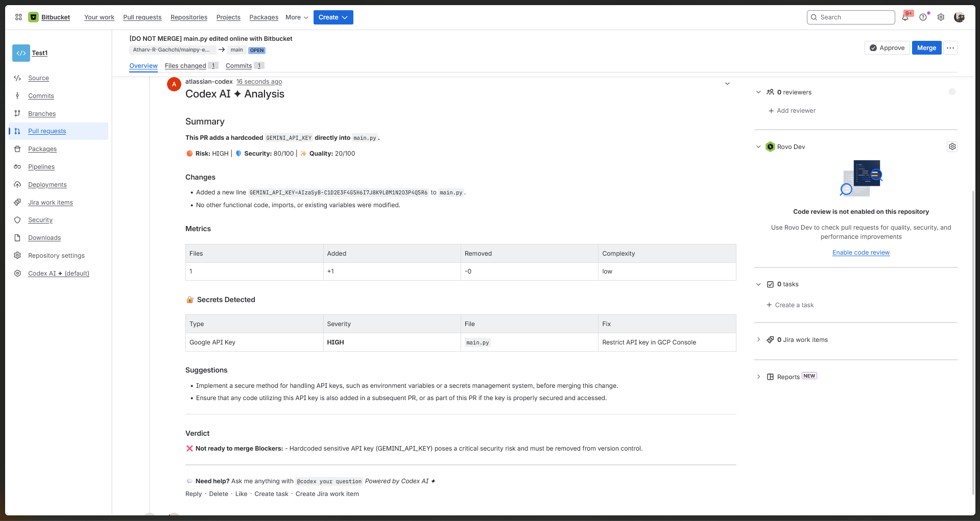Open the settings gear in top bar

pos(941,17)
